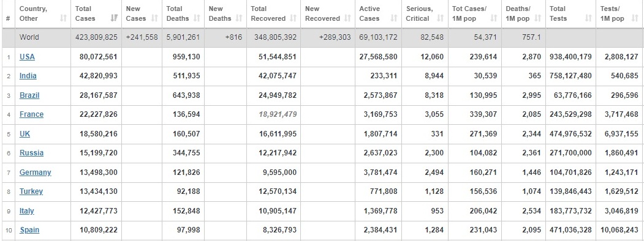This screenshot has width=644, height=241.
Task: Select USA active cases 27,568,580
Action: point(378,56)
